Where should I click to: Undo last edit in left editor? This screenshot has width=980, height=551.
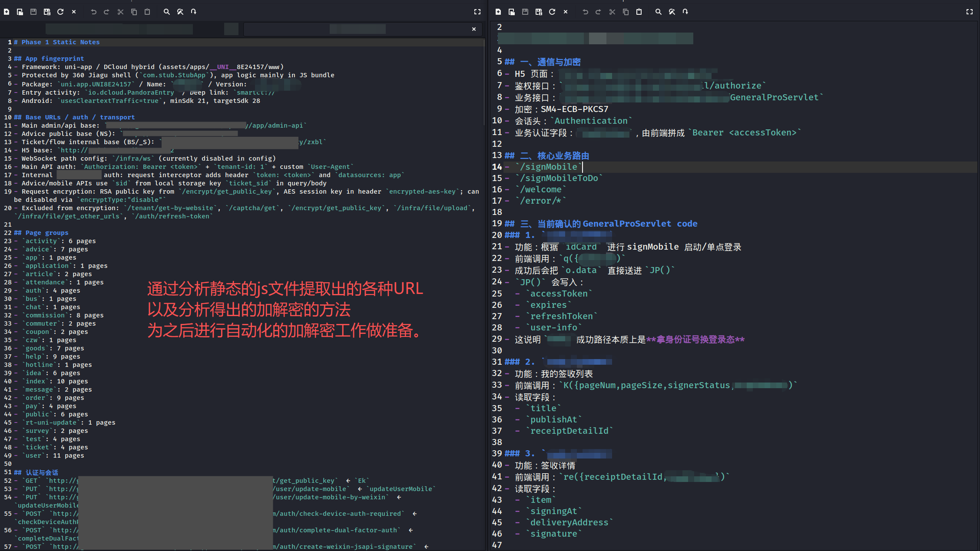point(93,12)
